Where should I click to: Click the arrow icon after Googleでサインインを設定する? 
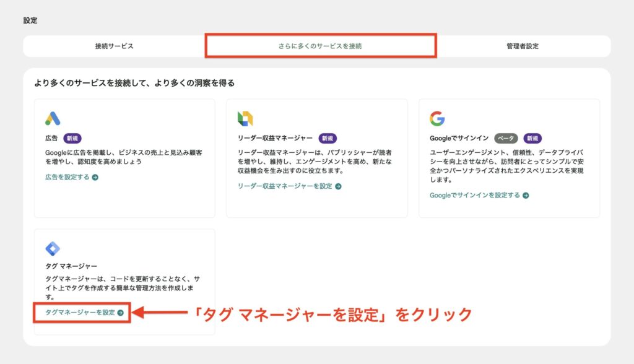(526, 196)
